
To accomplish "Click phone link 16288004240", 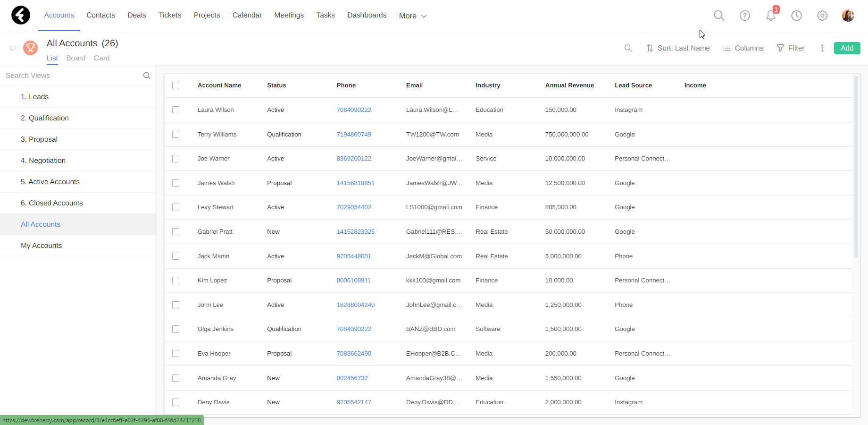I will pos(356,305).
